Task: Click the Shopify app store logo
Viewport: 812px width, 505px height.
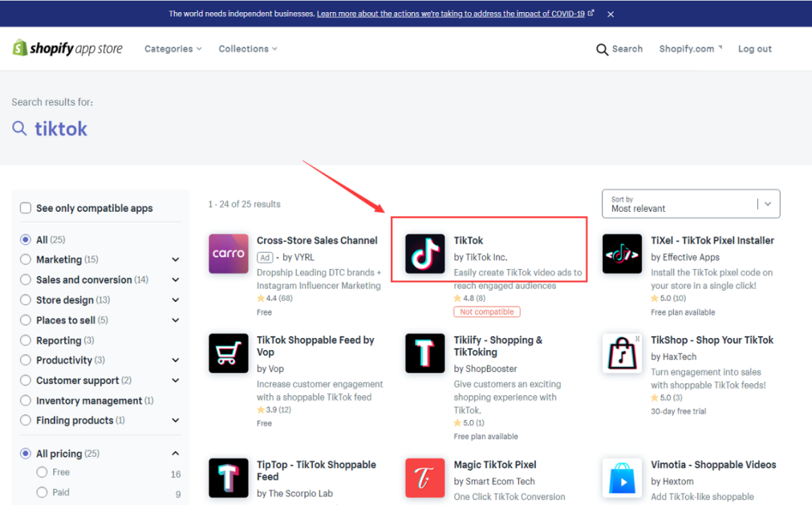Action: (68, 48)
